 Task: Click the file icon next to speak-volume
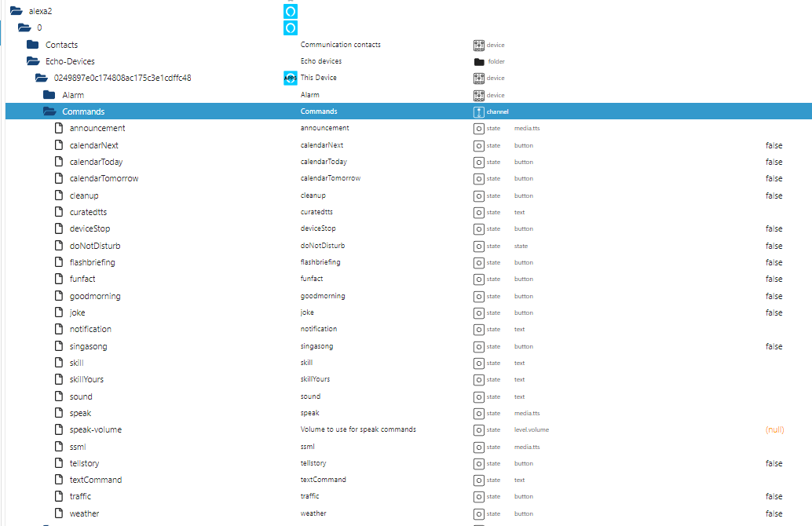click(x=59, y=429)
